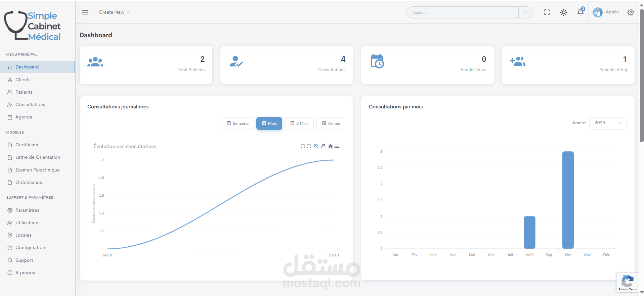This screenshot has height=296, width=644.
Task: Open Lettre de Orientation
Action: pos(38,157)
